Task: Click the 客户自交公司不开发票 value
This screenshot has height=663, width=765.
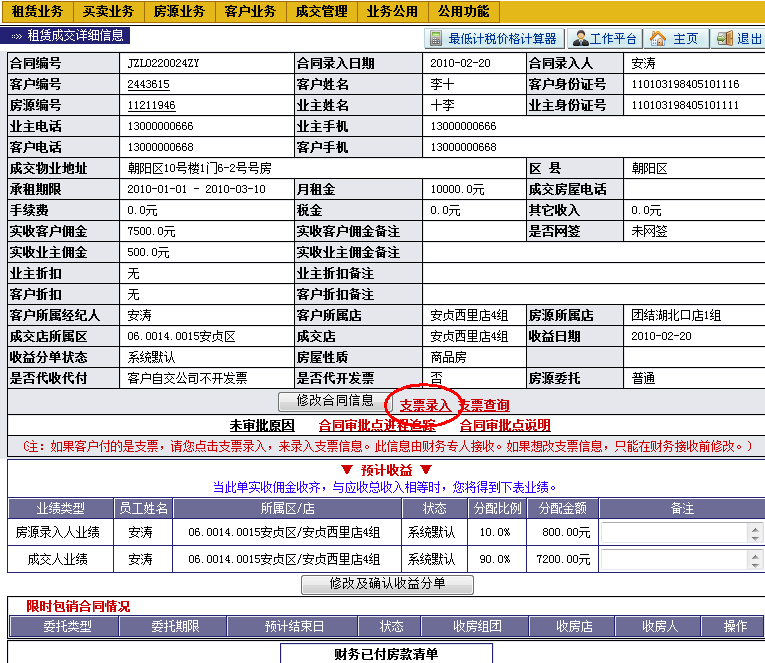Action: [x=187, y=378]
